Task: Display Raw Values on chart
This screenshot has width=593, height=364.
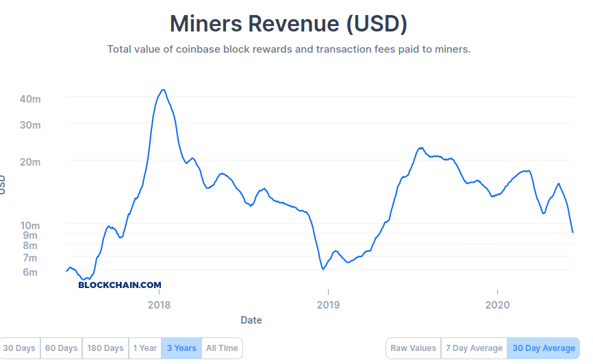Action: click(x=413, y=348)
